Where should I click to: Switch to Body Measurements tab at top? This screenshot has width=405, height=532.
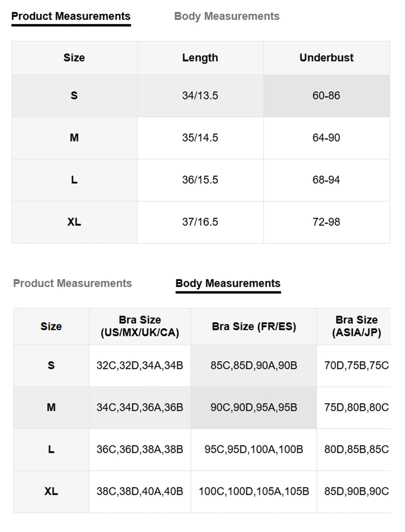pos(227,16)
